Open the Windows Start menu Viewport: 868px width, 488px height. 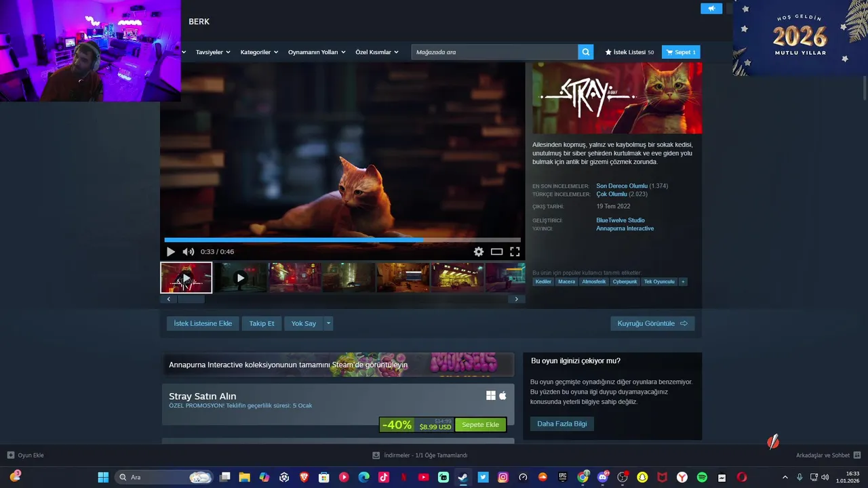[x=103, y=477]
